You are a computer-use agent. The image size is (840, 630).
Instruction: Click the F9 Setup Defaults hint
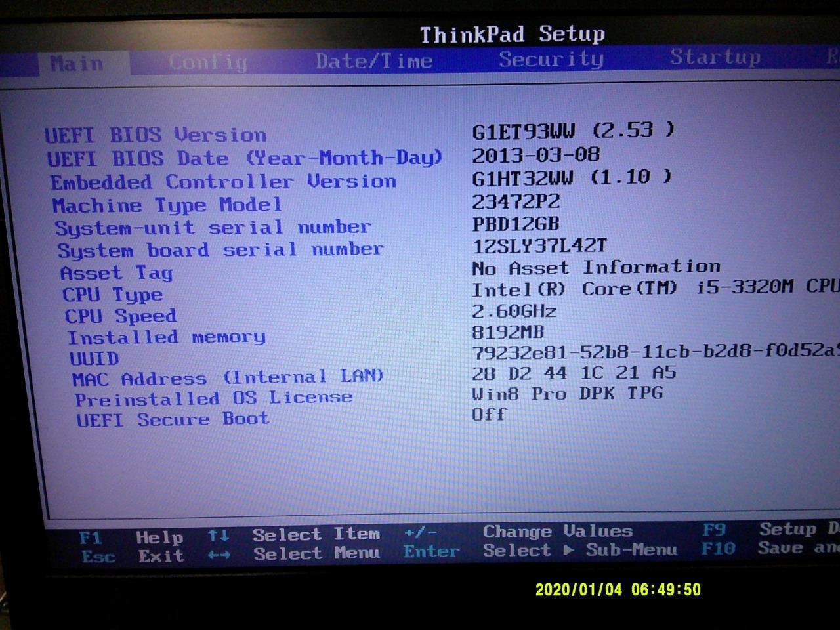pos(770,528)
